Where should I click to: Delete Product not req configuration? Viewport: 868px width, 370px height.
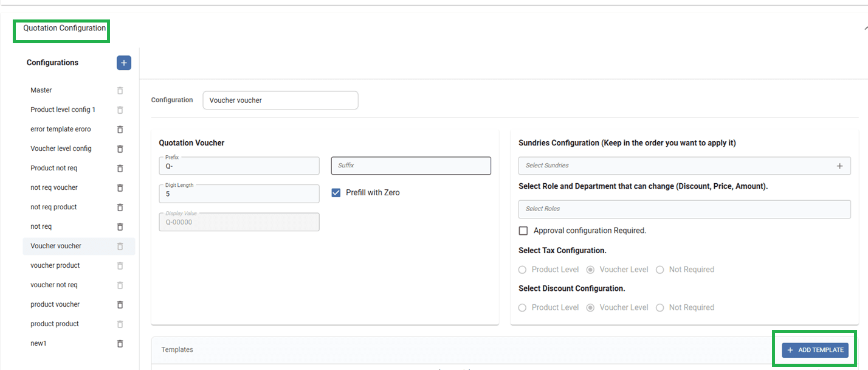pyautogui.click(x=120, y=168)
